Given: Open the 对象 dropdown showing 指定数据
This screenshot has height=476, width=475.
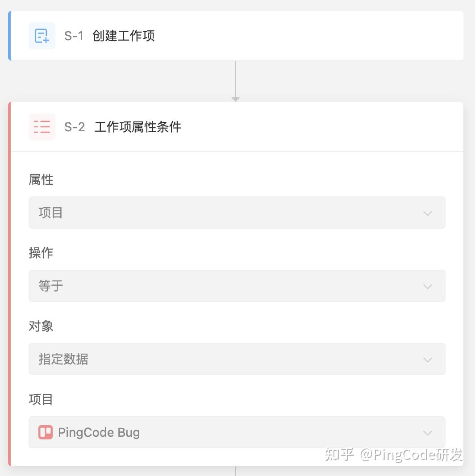Looking at the screenshot, I should coord(237,359).
